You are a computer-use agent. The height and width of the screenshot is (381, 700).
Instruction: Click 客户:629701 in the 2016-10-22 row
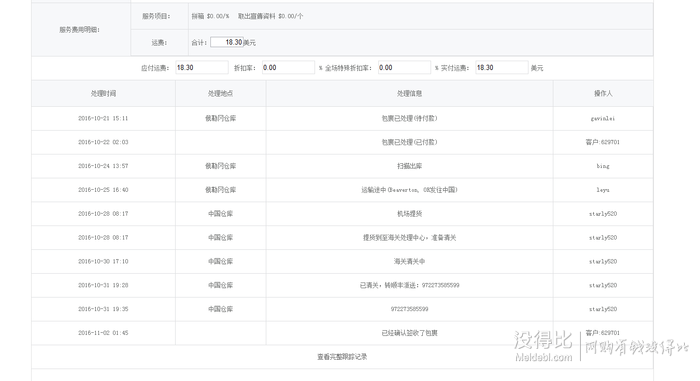coord(603,142)
